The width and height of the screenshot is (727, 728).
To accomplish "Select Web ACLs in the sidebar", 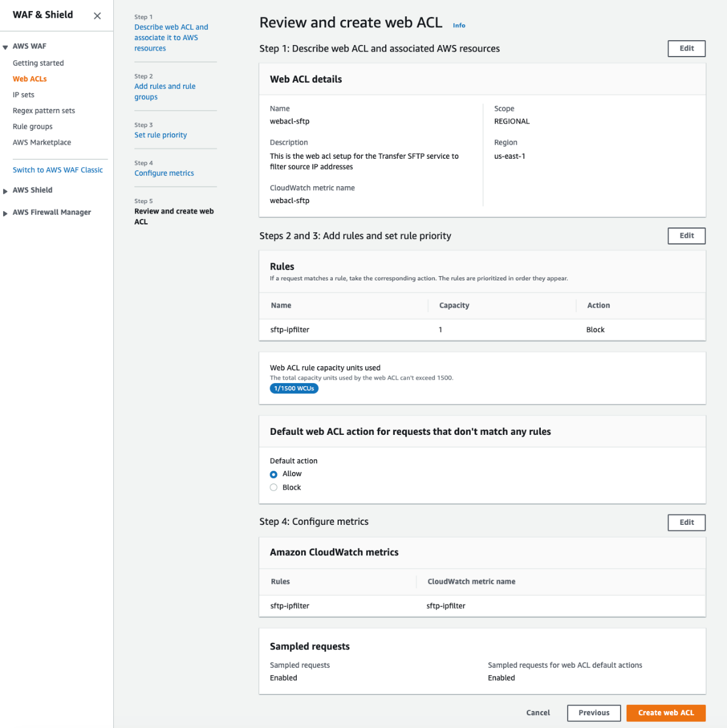I will click(x=29, y=78).
